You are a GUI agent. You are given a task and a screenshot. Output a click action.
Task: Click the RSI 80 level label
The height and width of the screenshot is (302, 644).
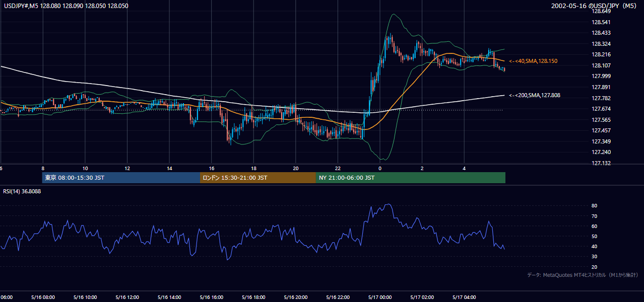pos(594,206)
